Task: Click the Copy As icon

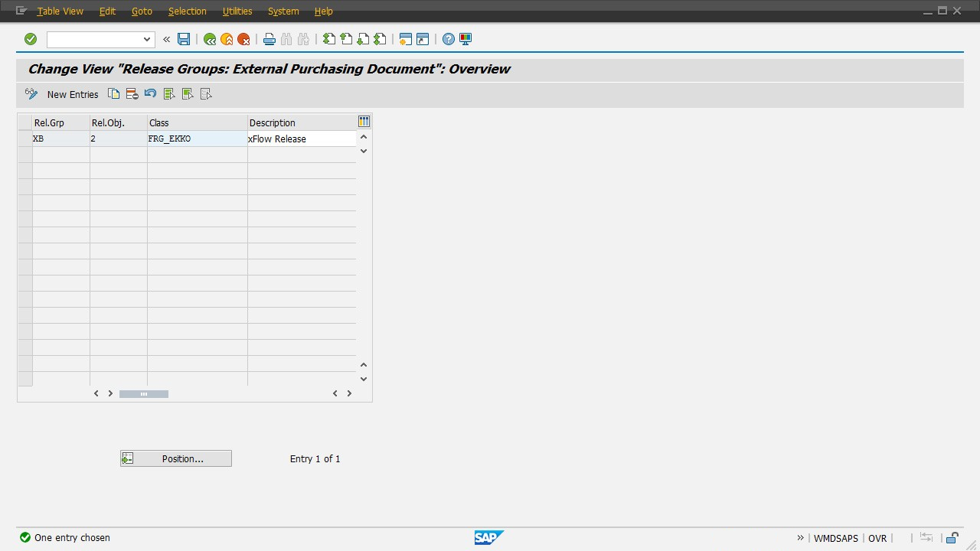Action: click(x=113, y=94)
